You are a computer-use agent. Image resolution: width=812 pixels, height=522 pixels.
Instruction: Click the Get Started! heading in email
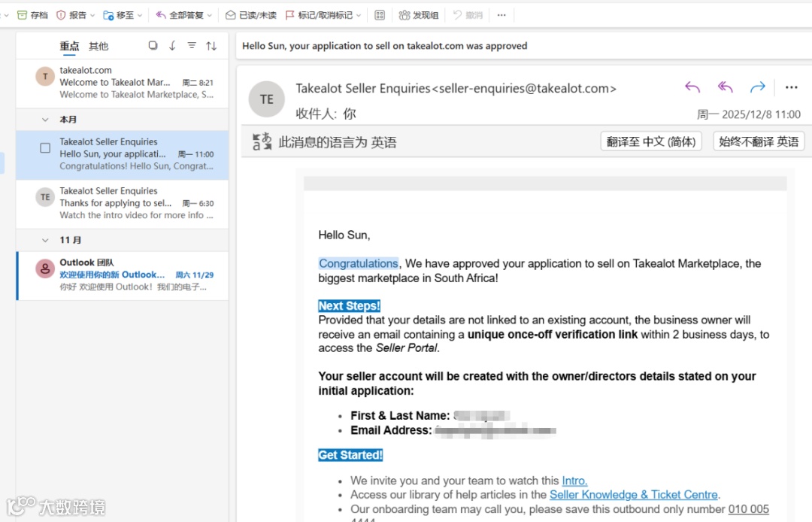pyautogui.click(x=350, y=455)
